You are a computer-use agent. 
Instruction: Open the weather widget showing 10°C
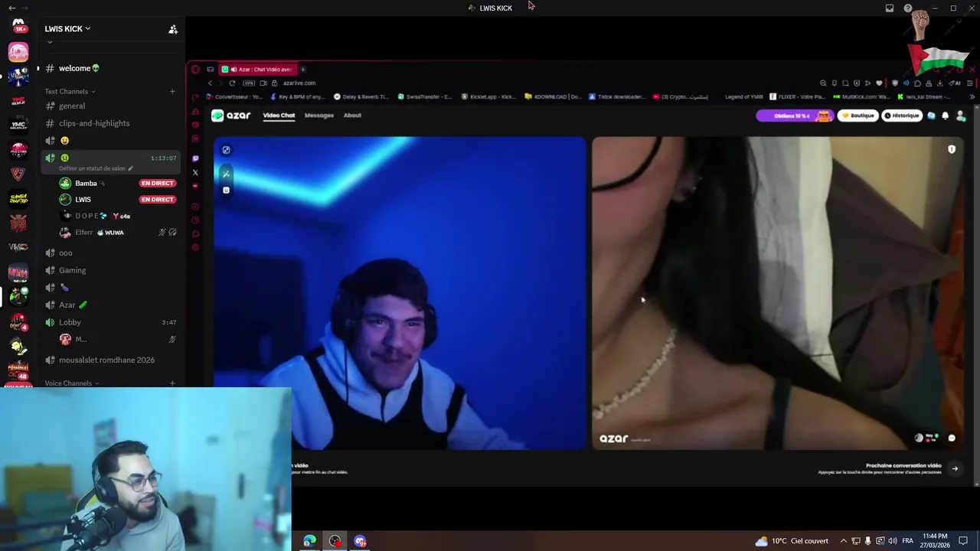point(792,541)
